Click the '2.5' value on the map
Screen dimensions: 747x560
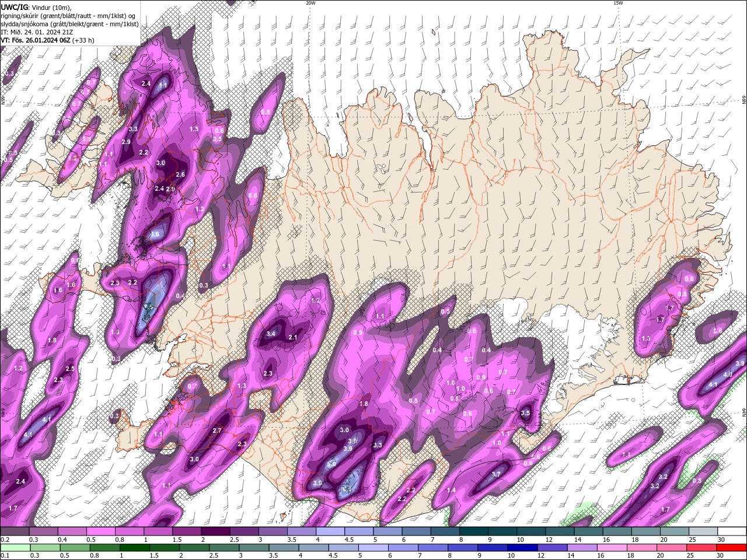pos(70,369)
